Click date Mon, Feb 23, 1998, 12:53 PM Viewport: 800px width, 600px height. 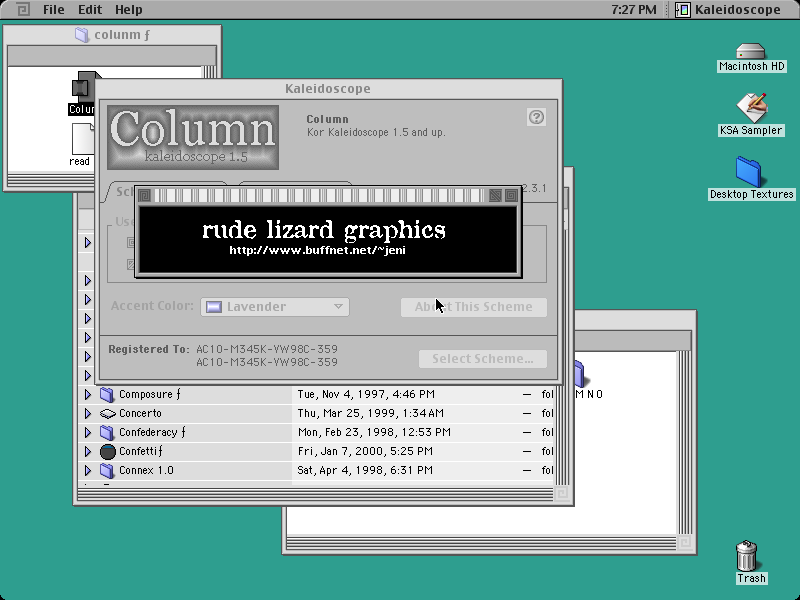[x=374, y=432]
